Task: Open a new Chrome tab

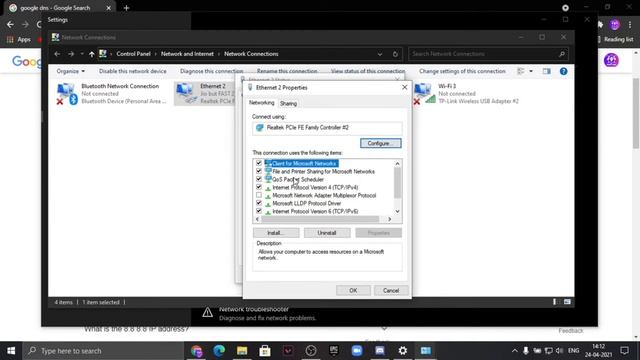Action: (127, 8)
